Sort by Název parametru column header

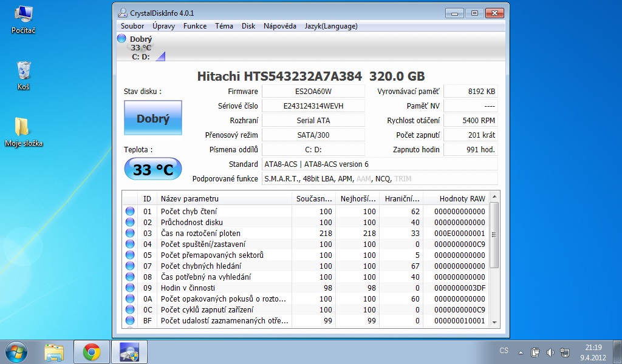tap(224, 199)
